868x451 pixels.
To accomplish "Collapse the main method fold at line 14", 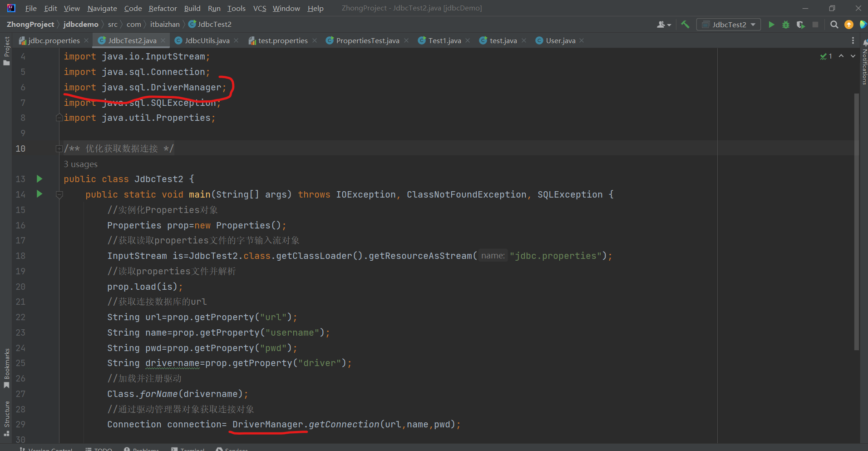I will pyautogui.click(x=59, y=194).
